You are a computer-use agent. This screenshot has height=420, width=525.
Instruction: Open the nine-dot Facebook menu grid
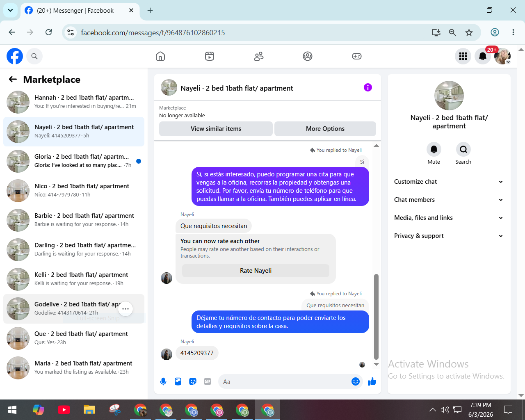tap(463, 56)
